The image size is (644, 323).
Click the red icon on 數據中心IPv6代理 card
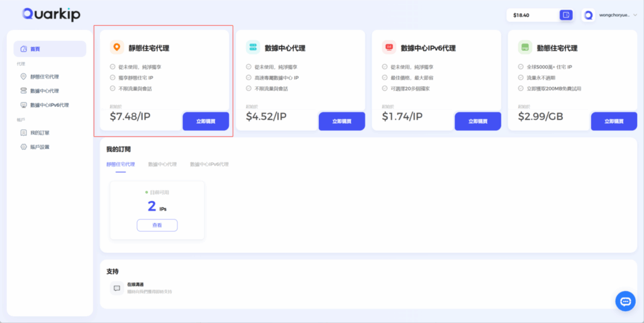tap(389, 47)
